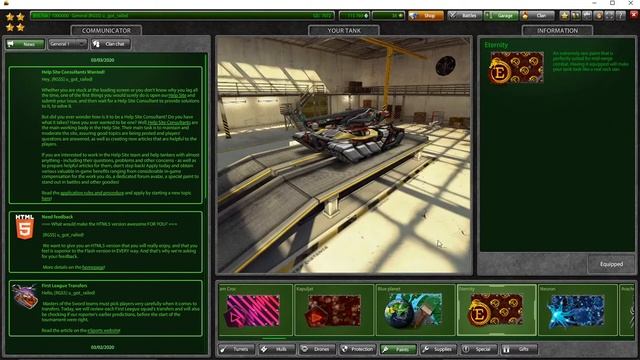Click the Eternity paint preview in Information panel
The image size is (640, 360).
[517, 67]
